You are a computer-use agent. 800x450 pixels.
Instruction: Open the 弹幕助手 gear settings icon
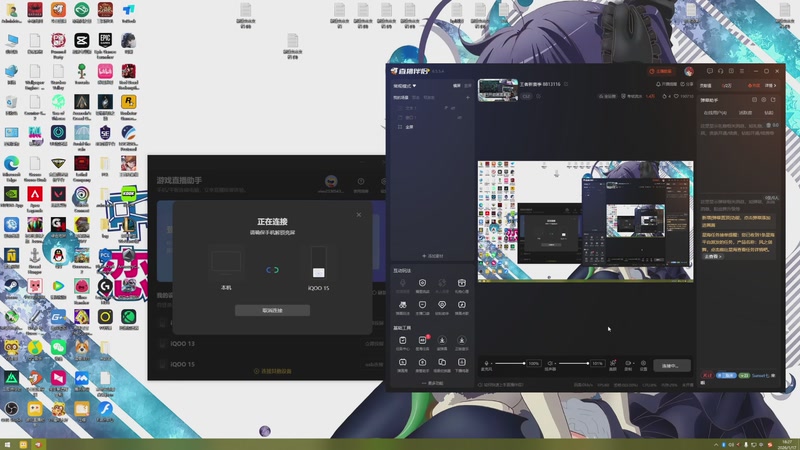tap(764, 100)
